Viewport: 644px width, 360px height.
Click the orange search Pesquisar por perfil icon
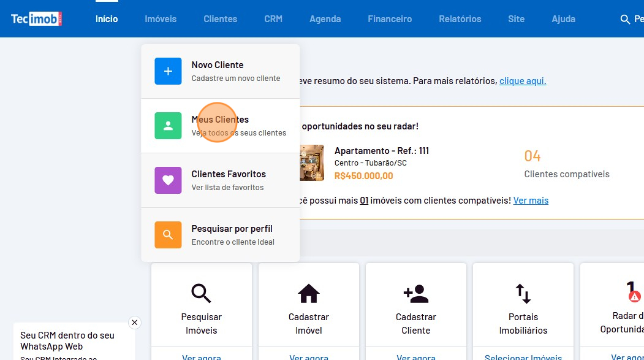(168, 235)
